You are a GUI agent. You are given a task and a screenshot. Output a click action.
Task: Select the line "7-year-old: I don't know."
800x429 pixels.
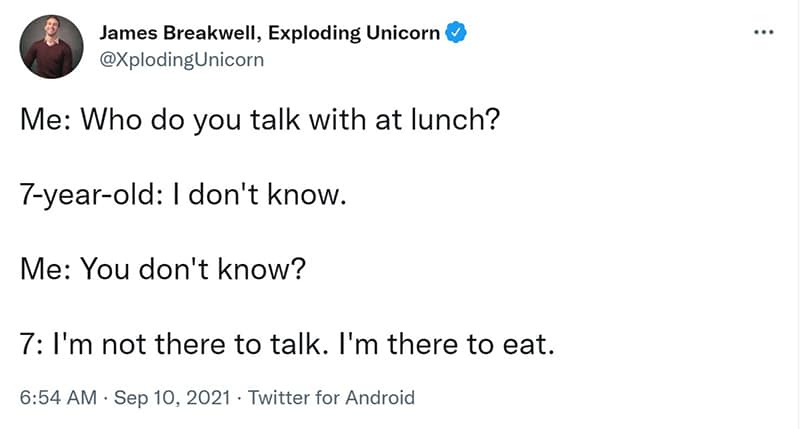(183, 195)
